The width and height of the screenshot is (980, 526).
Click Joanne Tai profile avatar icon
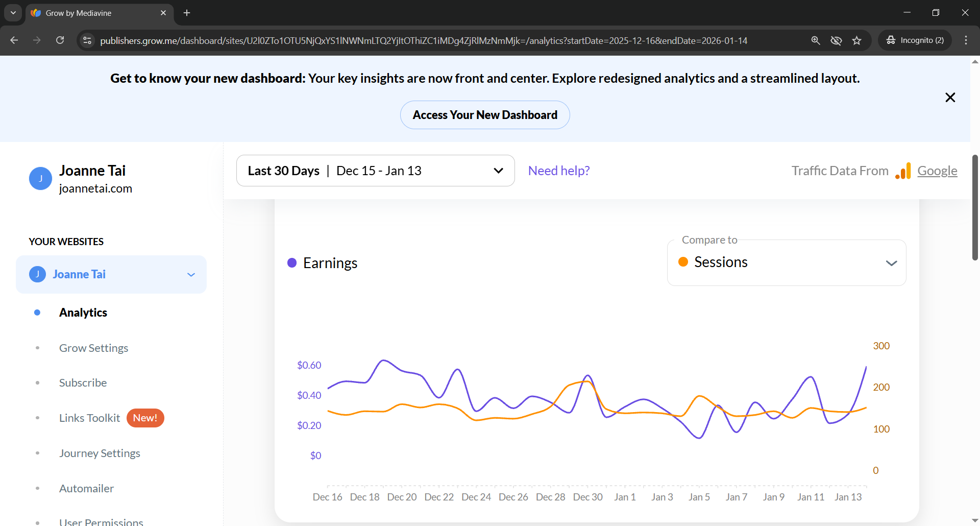coord(40,179)
